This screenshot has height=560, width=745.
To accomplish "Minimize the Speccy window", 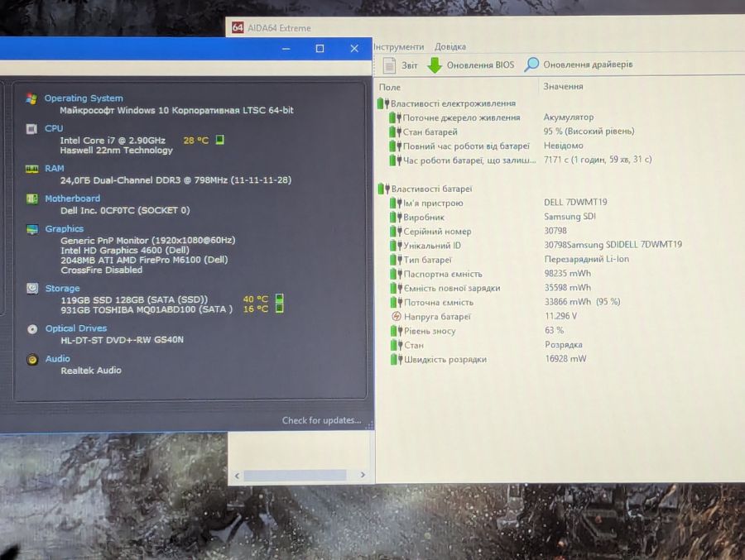I will point(286,49).
